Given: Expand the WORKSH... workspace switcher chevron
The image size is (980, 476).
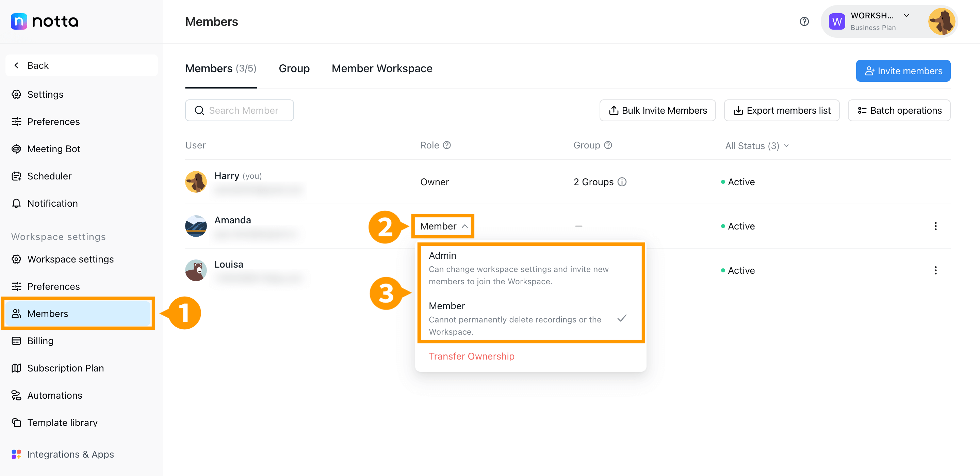Looking at the screenshot, I should point(906,16).
